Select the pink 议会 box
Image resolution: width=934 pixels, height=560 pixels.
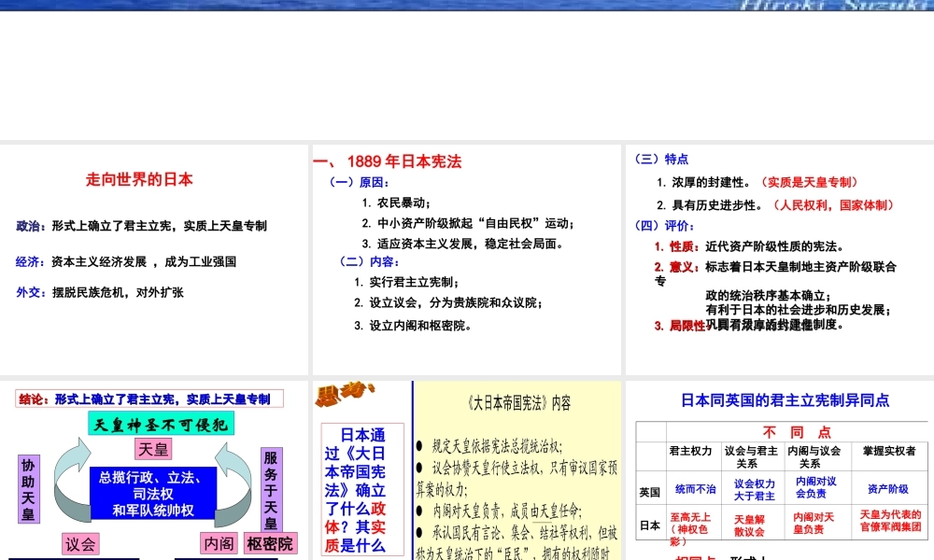tap(80, 544)
